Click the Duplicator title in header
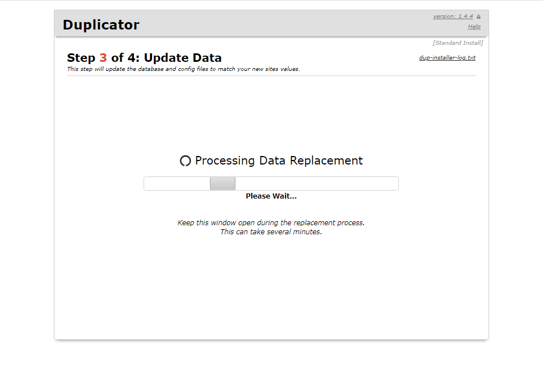Image resolution: width=543 pixels, height=392 pixels. (101, 25)
